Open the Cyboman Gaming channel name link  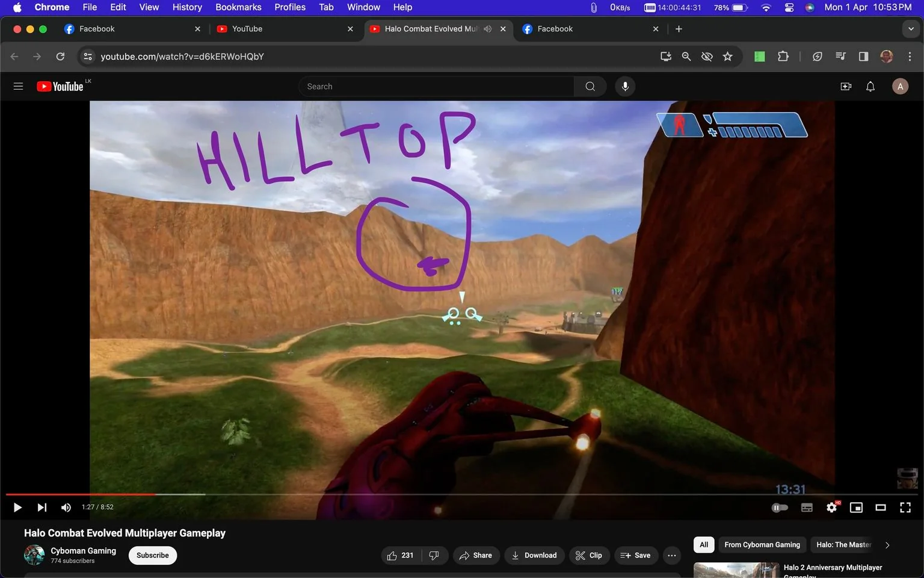coord(84,550)
